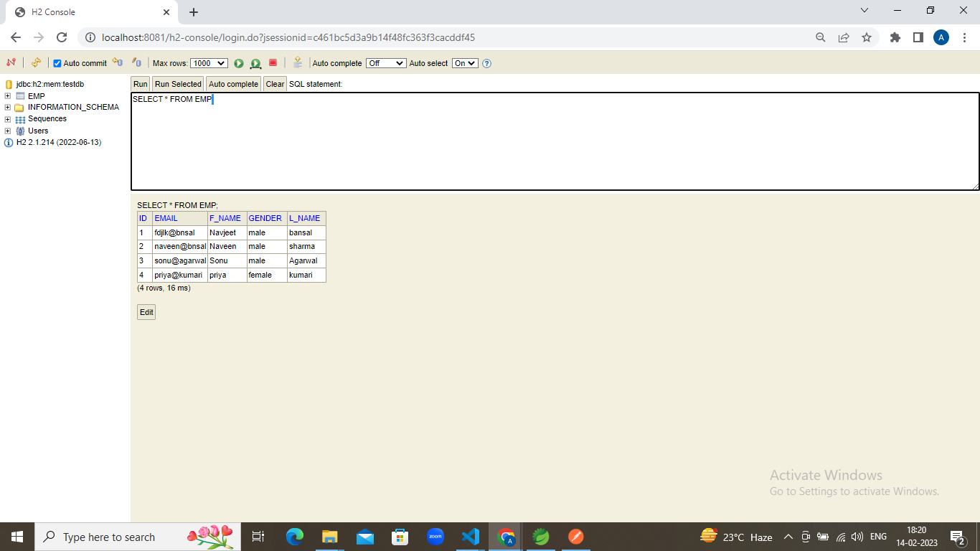Open the Max rows dropdown

click(209, 63)
